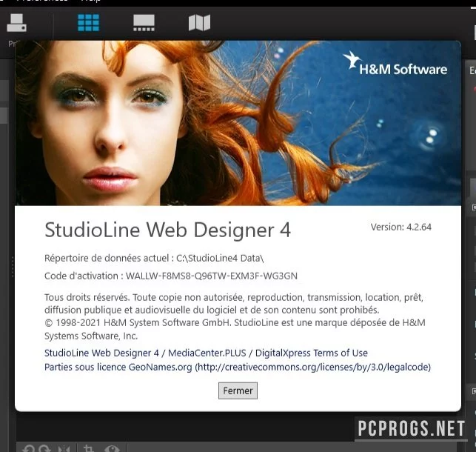Switch to the blue grid thumbnail view
Screen dimensions: 476x452
pyautogui.click(x=88, y=23)
